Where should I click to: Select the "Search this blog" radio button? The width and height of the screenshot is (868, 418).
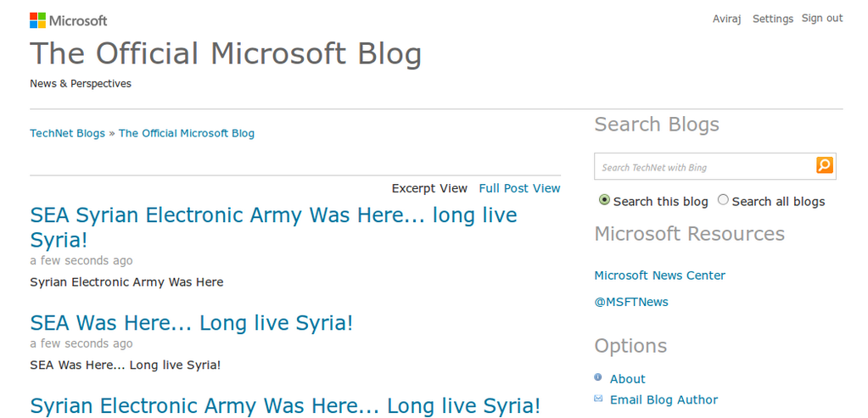(604, 200)
